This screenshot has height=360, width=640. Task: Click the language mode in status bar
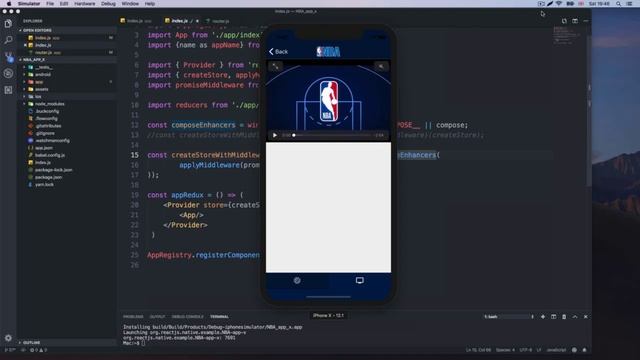(556, 350)
